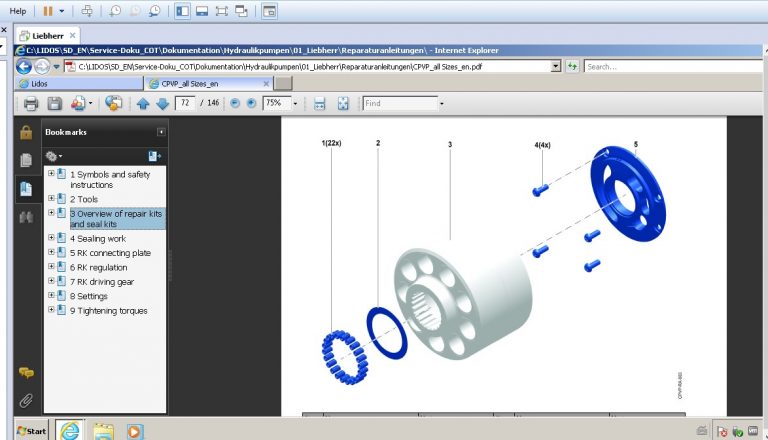Click the Search input field
Image resolution: width=768 pixels, height=440 pixels.
click(x=673, y=67)
